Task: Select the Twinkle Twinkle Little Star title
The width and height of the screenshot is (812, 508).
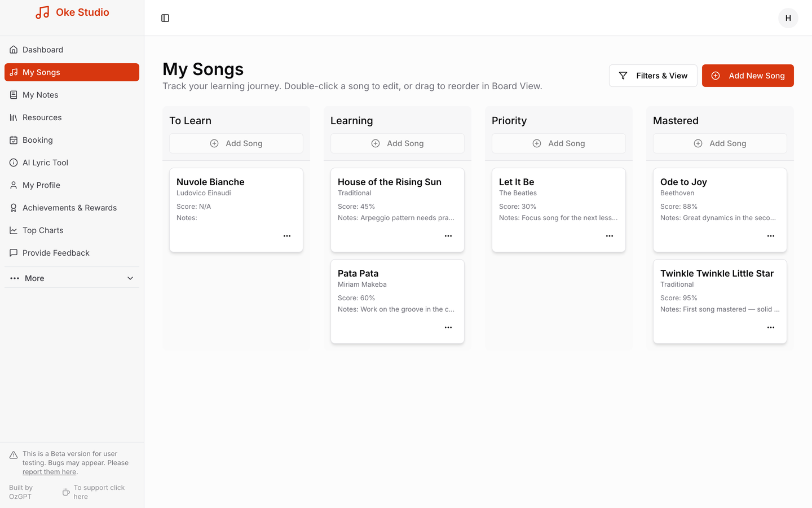Action: click(x=717, y=273)
